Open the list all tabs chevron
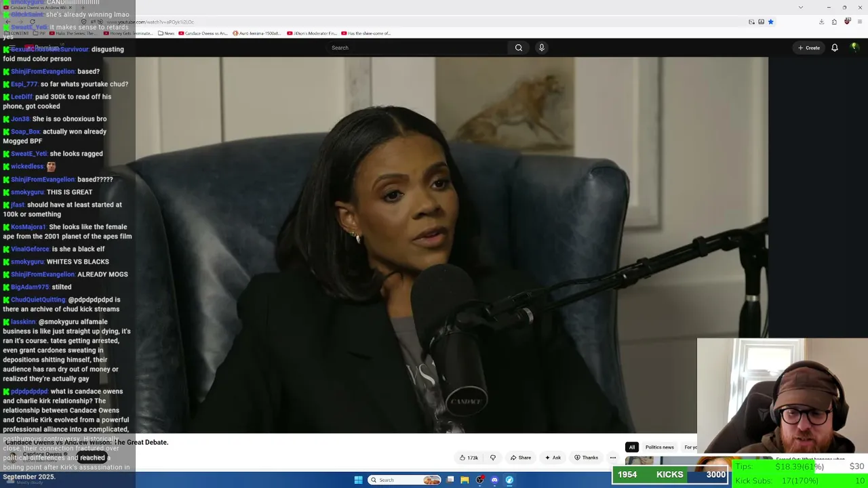The width and height of the screenshot is (868, 488). pyautogui.click(x=801, y=7)
